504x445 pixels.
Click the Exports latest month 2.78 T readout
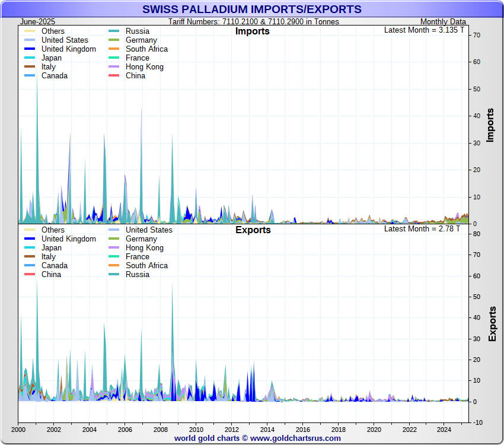click(x=422, y=228)
